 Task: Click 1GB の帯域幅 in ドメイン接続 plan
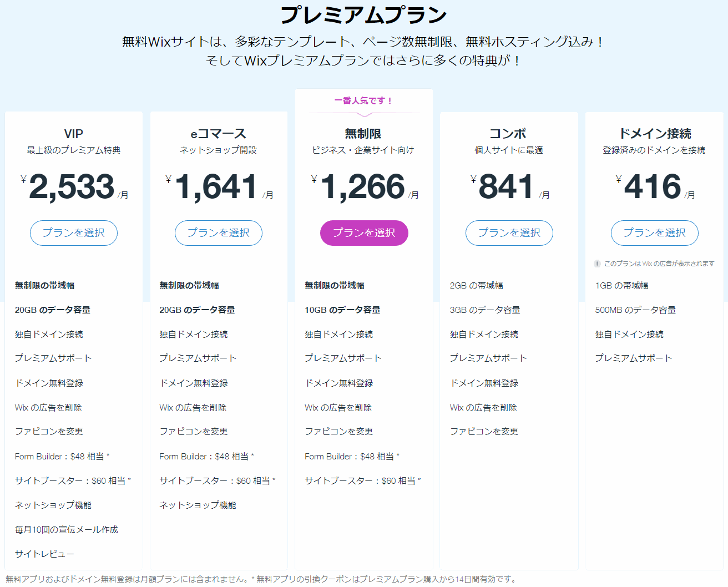pos(622,286)
